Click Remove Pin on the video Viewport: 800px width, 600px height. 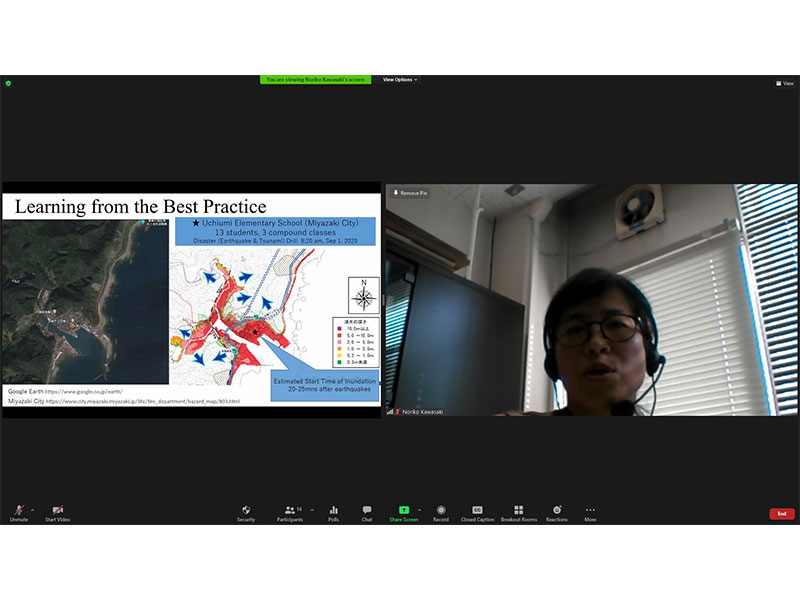point(410,192)
